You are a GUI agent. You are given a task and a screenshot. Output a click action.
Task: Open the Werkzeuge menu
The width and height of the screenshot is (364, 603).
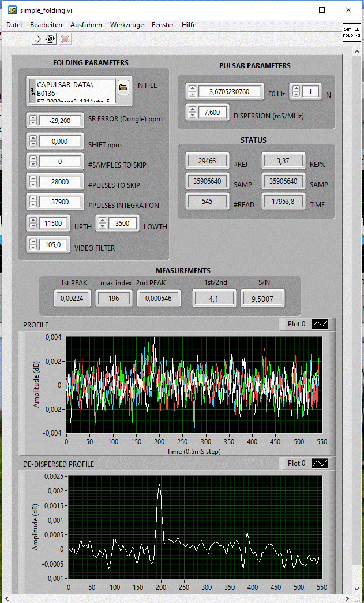point(127,25)
